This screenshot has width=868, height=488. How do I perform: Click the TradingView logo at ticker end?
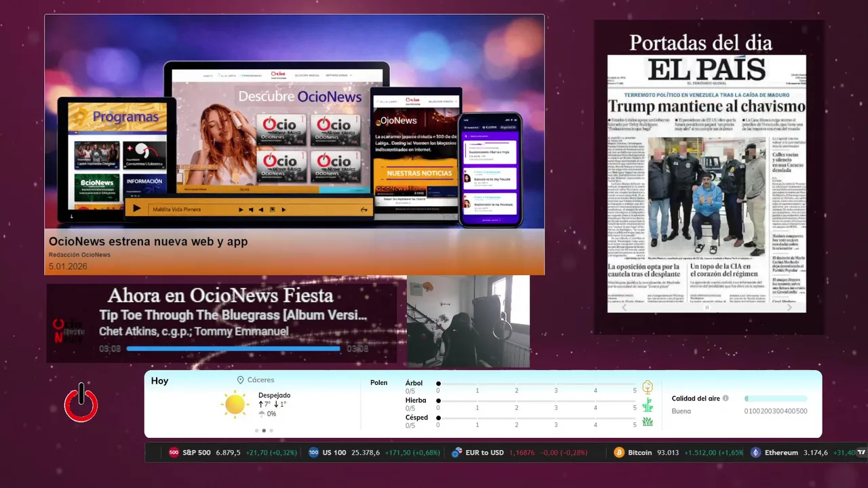click(862, 453)
